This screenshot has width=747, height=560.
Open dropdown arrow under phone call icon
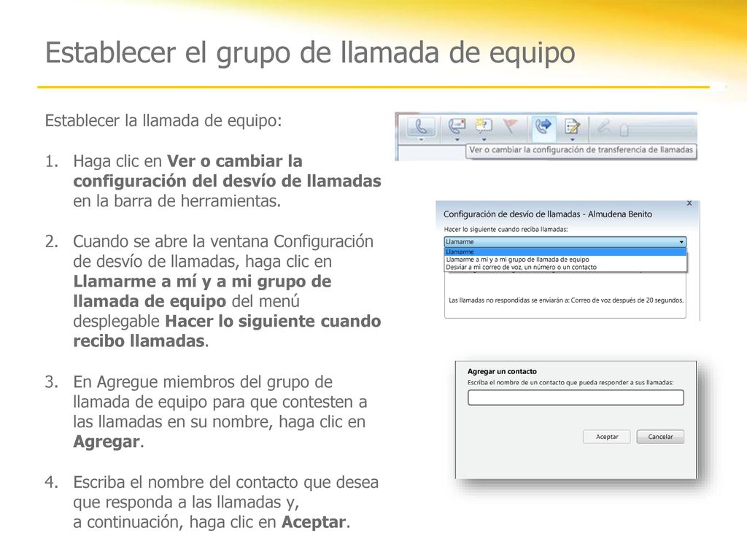click(x=421, y=139)
